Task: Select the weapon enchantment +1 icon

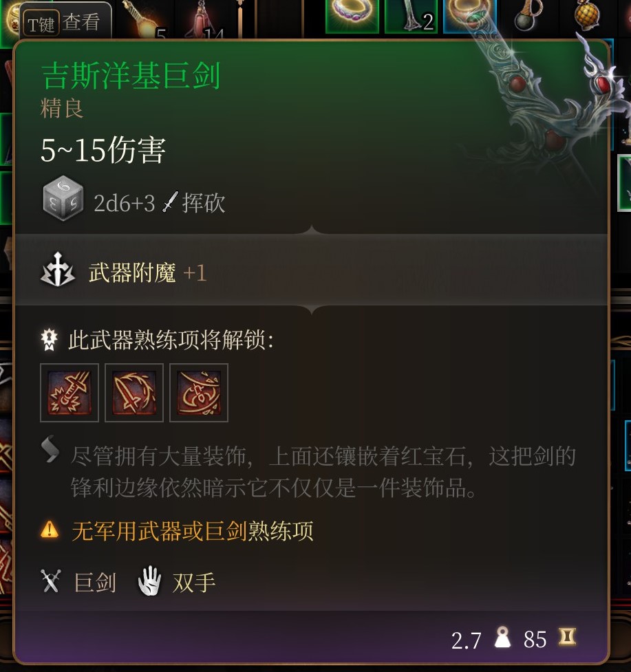Action: (x=58, y=270)
